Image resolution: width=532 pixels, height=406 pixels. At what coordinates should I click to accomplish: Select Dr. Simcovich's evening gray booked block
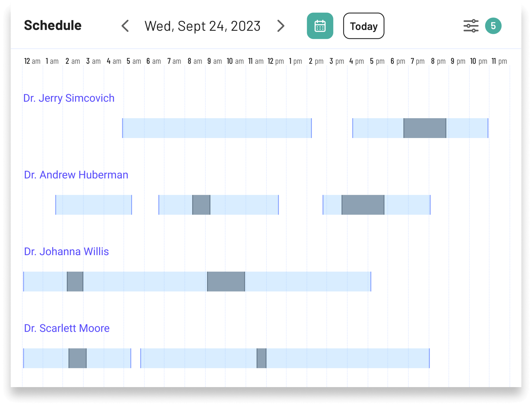click(425, 128)
